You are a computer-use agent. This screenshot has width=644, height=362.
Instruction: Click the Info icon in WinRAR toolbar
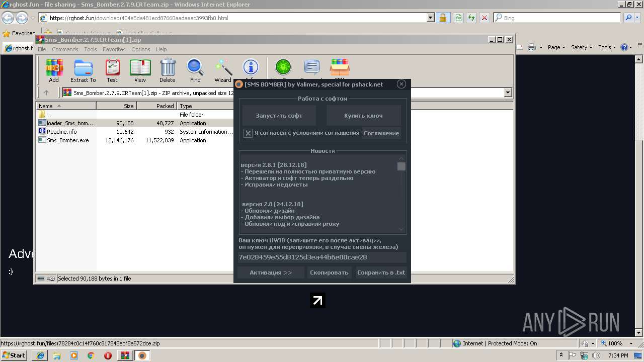tap(251, 67)
